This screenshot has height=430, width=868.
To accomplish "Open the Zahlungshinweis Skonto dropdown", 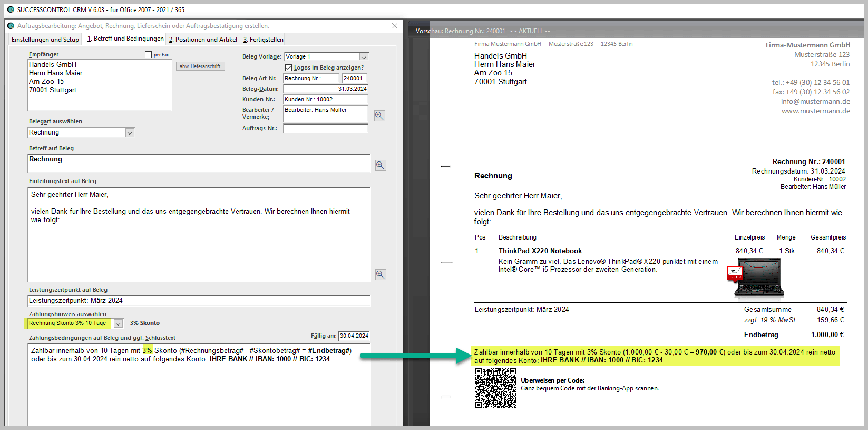I will tap(119, 323).
